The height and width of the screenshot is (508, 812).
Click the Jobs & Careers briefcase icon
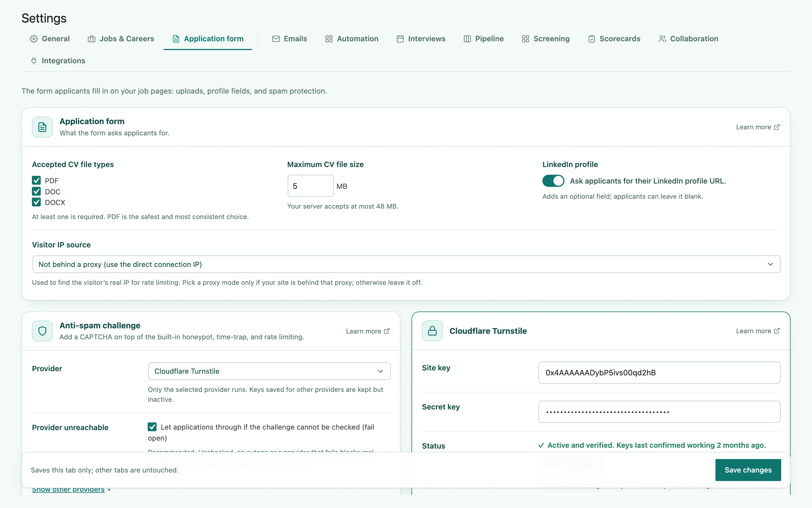91,39
